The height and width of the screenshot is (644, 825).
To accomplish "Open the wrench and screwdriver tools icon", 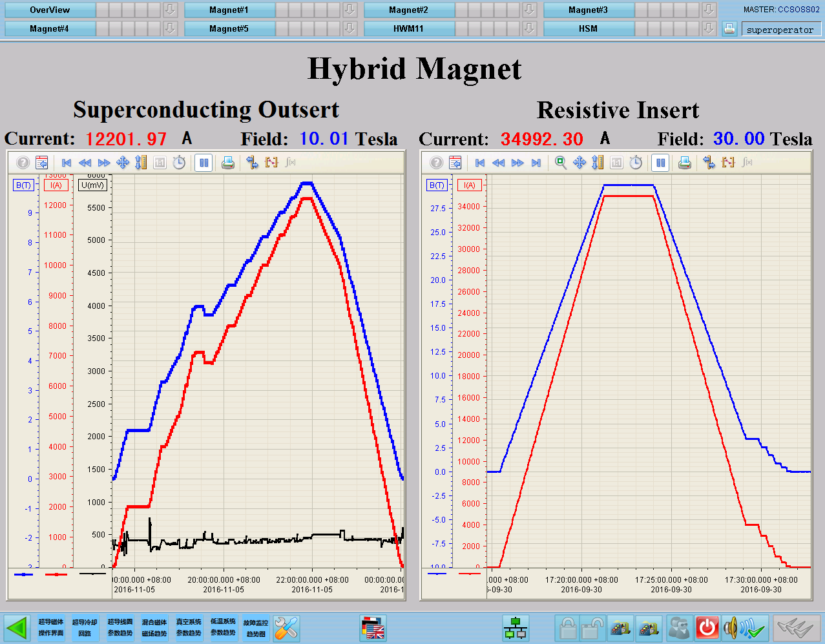I will [x=286, y=628].
